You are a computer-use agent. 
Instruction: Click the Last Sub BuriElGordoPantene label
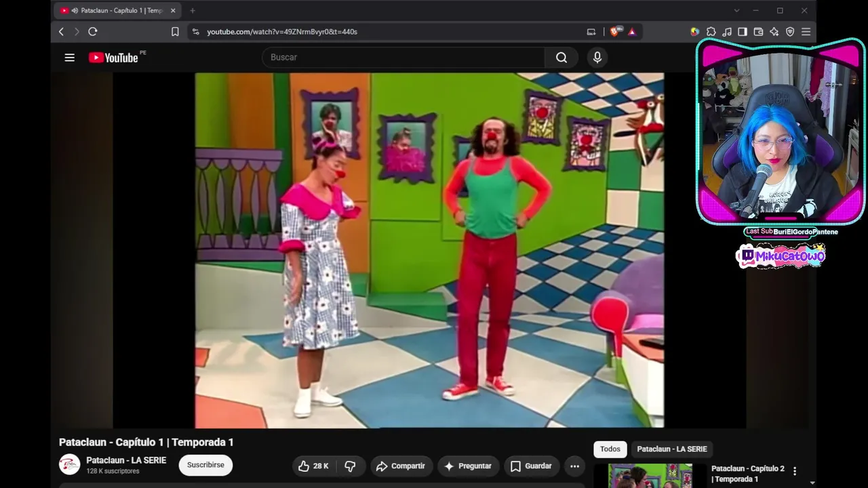792,232
